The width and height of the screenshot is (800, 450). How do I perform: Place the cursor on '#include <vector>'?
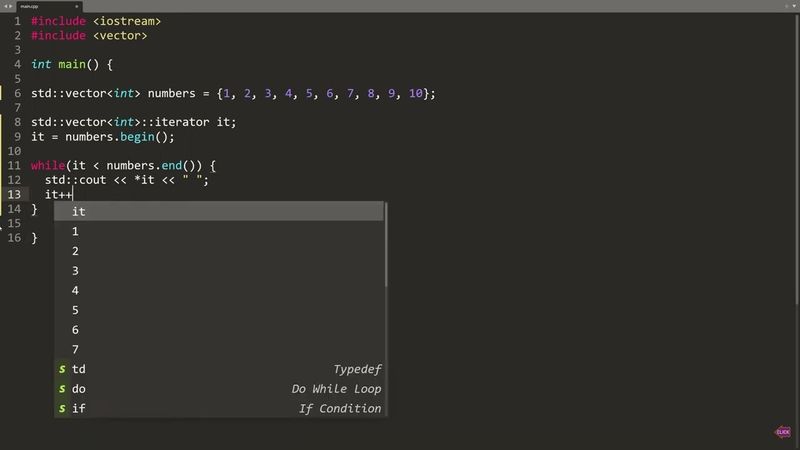pos(89,36)
